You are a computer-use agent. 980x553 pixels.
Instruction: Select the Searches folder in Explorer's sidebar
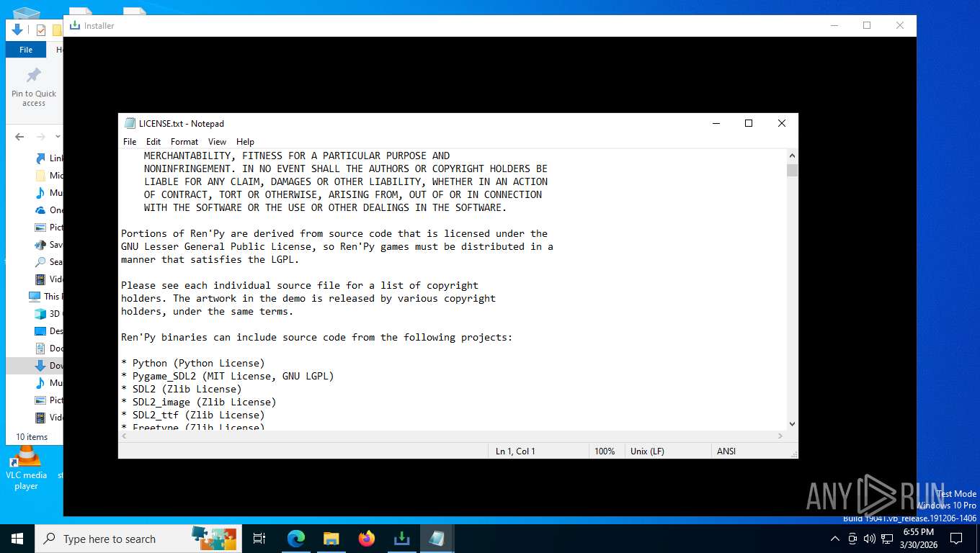[x=48, y=262]
